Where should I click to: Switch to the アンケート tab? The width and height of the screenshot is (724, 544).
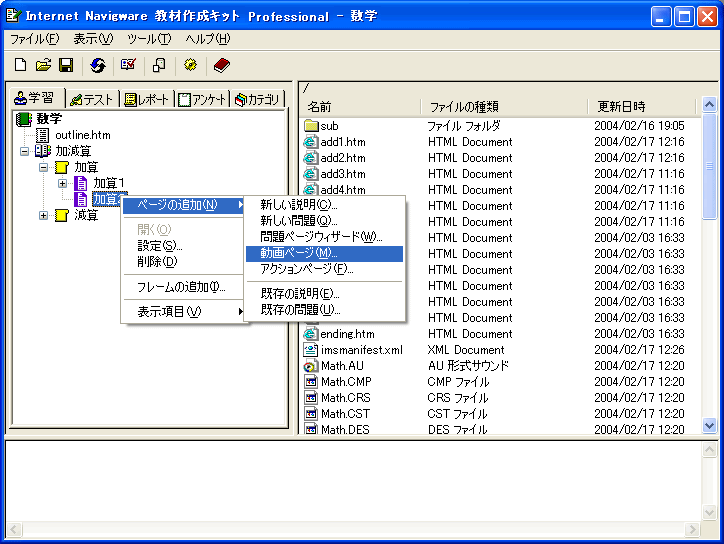pos(202,99)
